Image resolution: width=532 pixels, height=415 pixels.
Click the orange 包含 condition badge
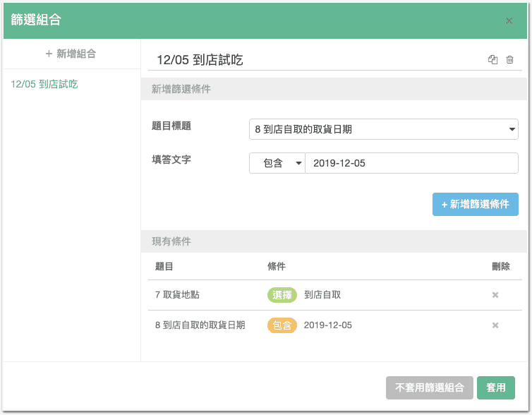coord(282,325)
